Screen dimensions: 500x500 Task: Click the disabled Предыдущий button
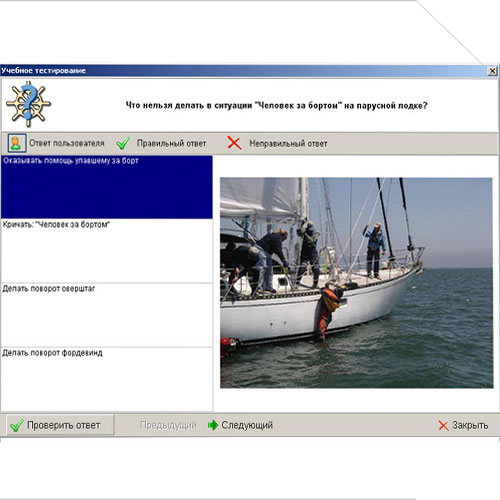coord(168,425)
